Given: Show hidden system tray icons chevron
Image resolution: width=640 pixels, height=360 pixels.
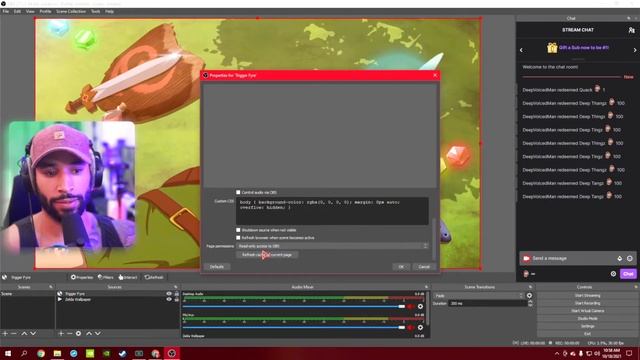Looking at the screenshot, I should 557,353.
